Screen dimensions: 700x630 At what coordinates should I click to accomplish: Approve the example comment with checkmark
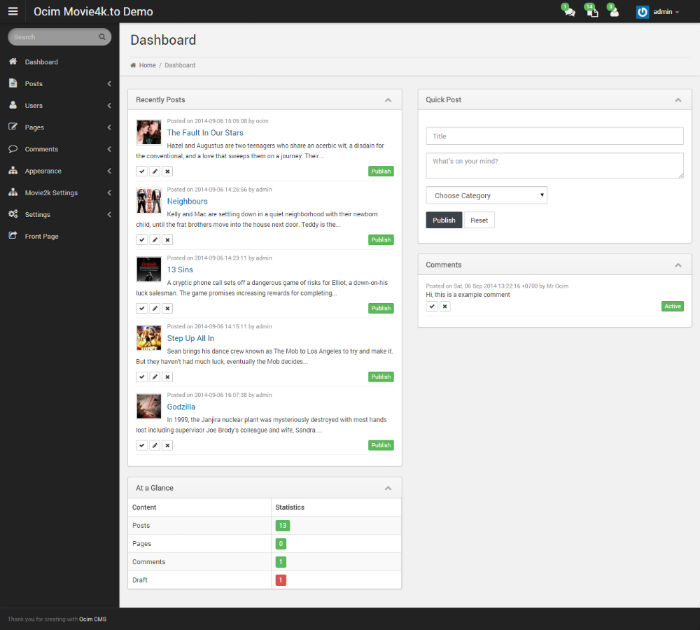[x=432, y=306]
